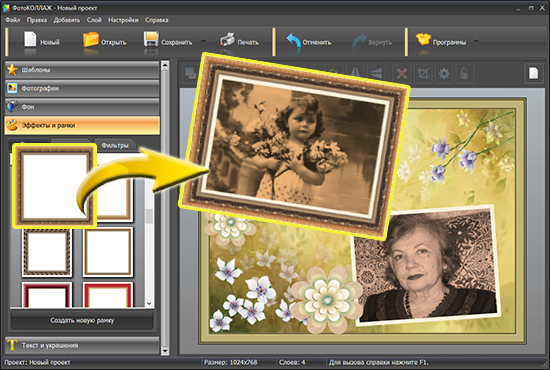Open the Программы box icon

point(423,40)
